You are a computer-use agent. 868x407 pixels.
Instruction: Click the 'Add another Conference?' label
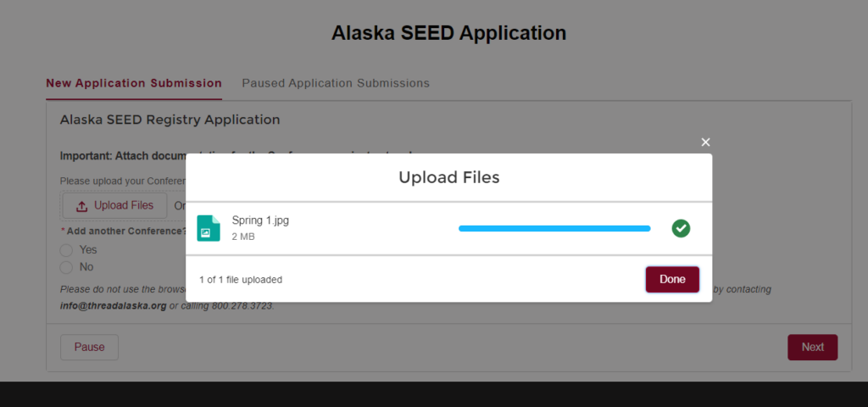point(125,231)
